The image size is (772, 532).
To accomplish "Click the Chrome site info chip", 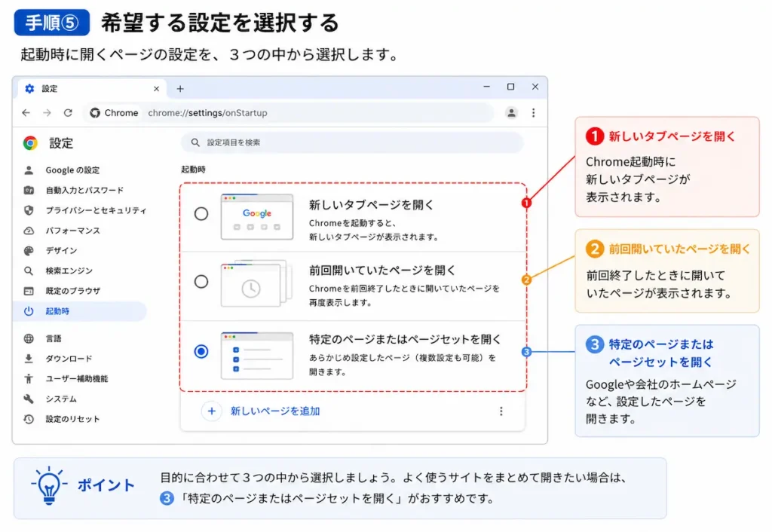I will [x=114, y=113].
